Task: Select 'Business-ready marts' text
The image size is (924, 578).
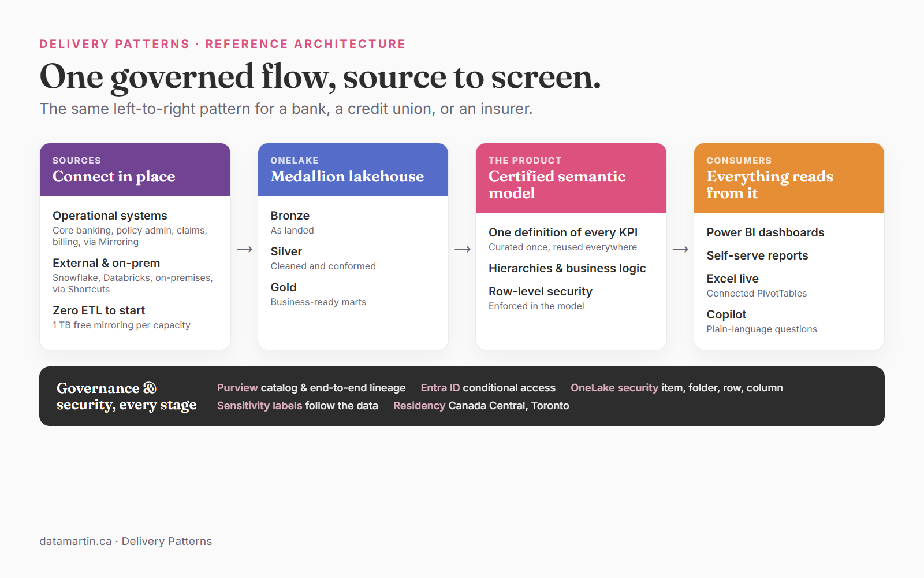Action: click(x=318, y=302)
